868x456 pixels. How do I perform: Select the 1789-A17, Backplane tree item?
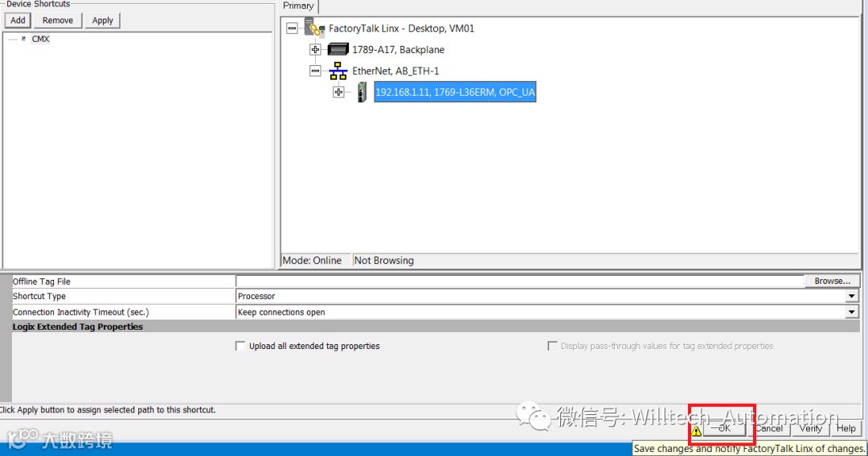[398, 50]
